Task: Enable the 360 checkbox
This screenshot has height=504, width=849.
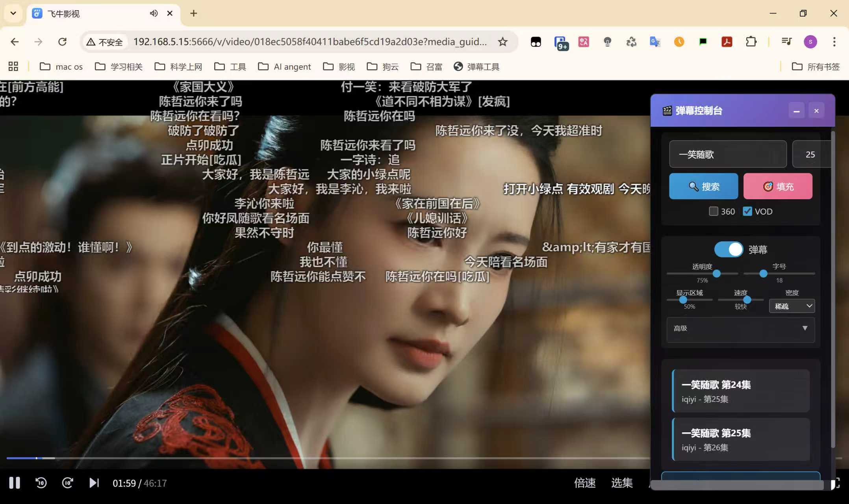Action: coord(713,211)
